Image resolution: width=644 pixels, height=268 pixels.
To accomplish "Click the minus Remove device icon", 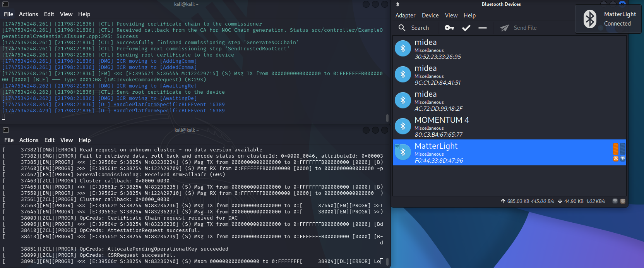I will point(483,28).
